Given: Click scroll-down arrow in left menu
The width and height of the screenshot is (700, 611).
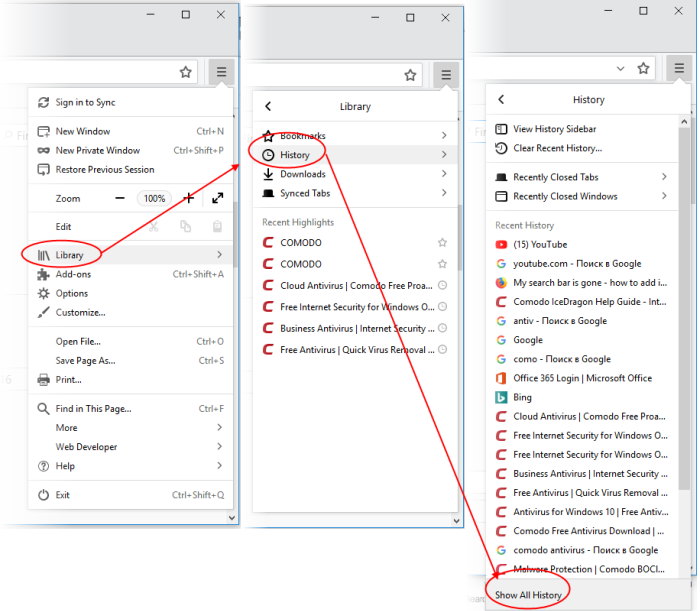Looking at the screenshot, I should (232, 518).
